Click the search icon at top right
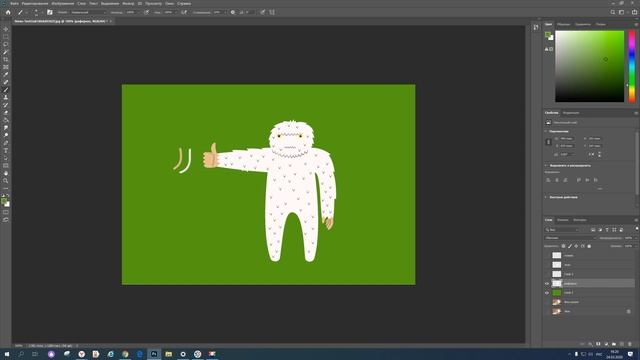640x360 pixels. pos(613,12)
